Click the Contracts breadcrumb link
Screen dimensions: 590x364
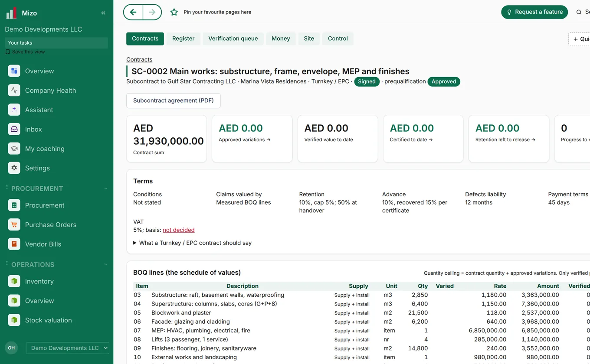(x=139, y=60)
